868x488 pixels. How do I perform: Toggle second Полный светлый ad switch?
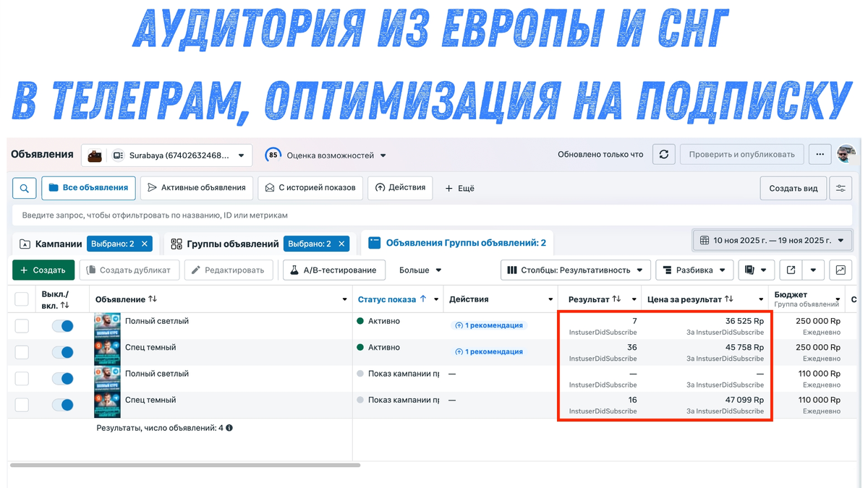(x=62, y=378)
